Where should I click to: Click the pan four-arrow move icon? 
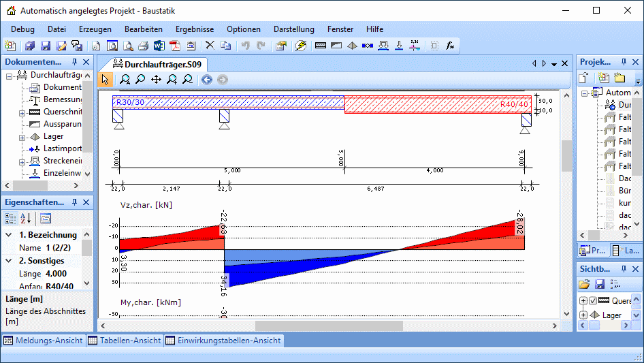[156, 79]
